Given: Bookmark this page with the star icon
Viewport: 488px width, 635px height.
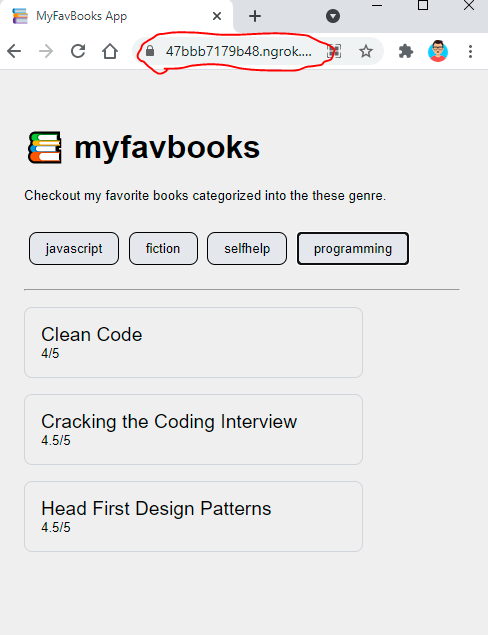Looking at the screenshot, I should [366, 51].
